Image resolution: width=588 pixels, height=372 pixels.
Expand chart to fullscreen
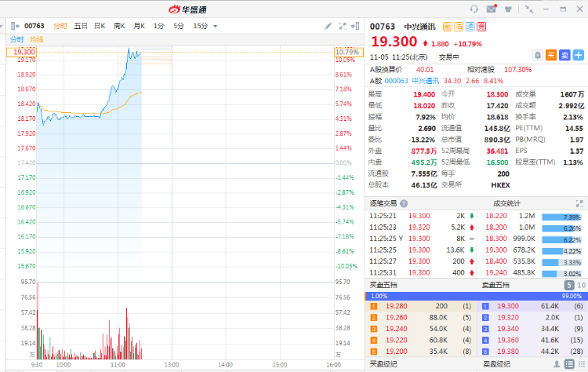(343, 26)
